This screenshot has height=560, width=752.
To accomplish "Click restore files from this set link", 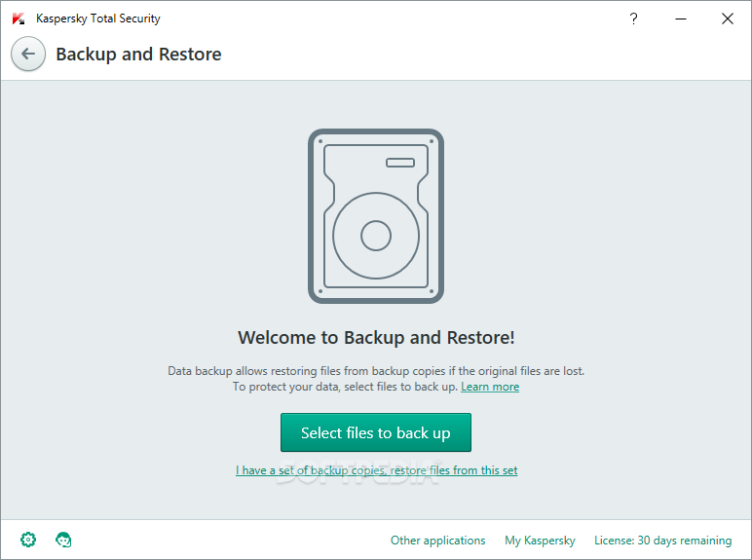I will pos(376,470).
